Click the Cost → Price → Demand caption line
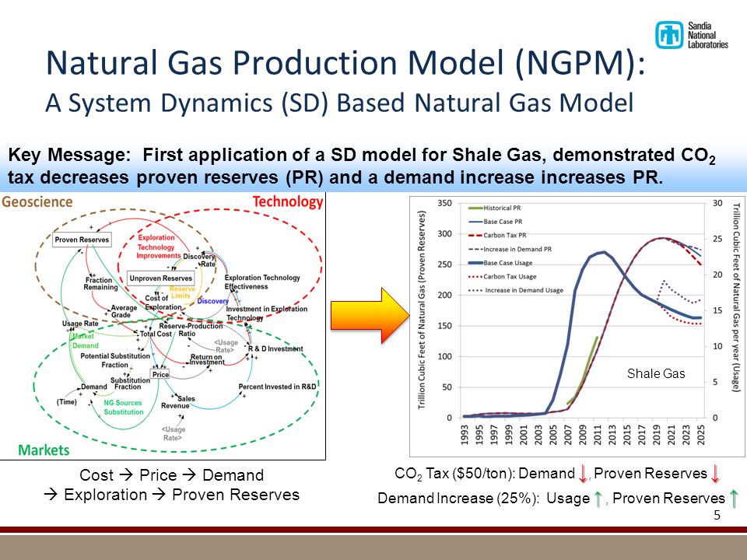The width and height of the screenshot is (747, 560). [171, 475]
